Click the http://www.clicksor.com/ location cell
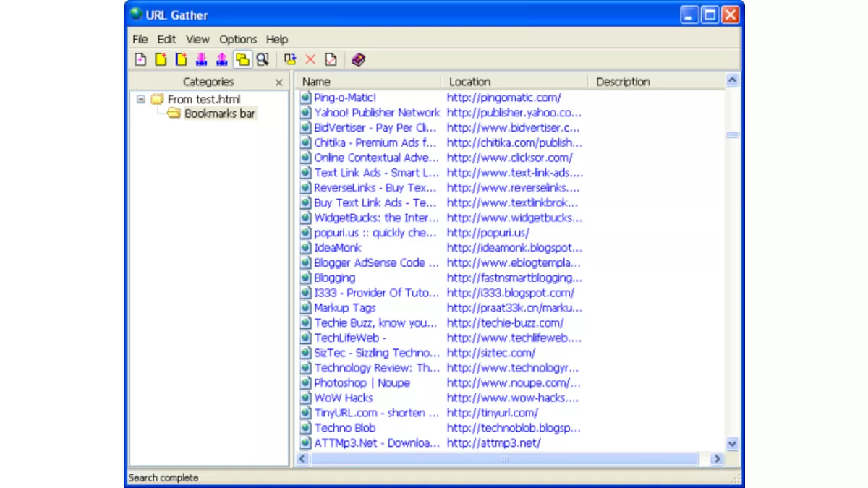The height and width of the screenshot is (488, 868). pos(509,157)
